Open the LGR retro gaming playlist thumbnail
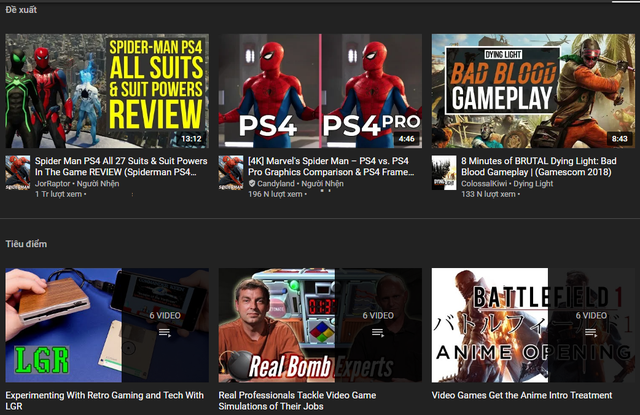Image resolution: width=640 pixels, height=415 pixels. 107,325
